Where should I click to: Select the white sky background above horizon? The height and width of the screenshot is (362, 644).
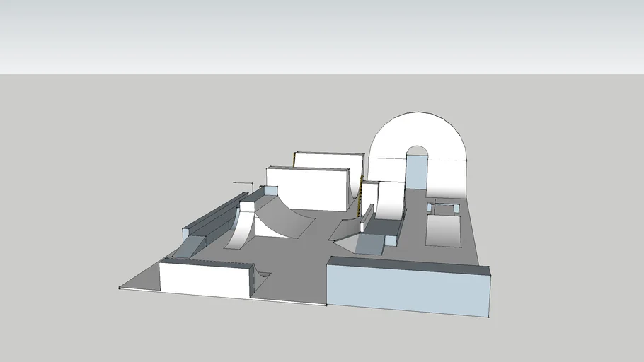pyautogui.click(x=318, y=35)
